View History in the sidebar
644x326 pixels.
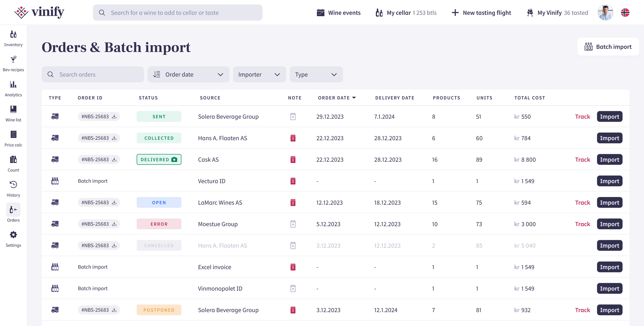coord(13,189)
